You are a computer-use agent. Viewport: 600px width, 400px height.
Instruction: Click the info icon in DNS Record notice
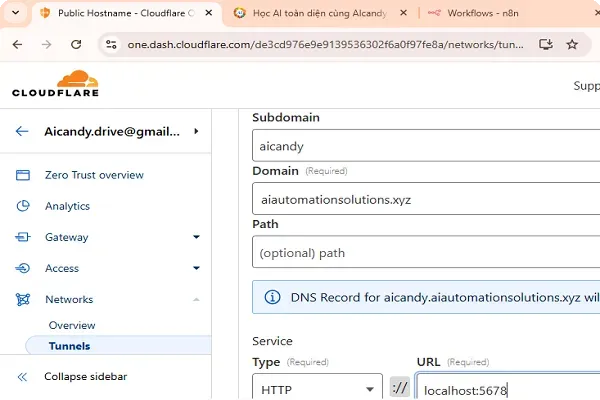tap(272, 297)
